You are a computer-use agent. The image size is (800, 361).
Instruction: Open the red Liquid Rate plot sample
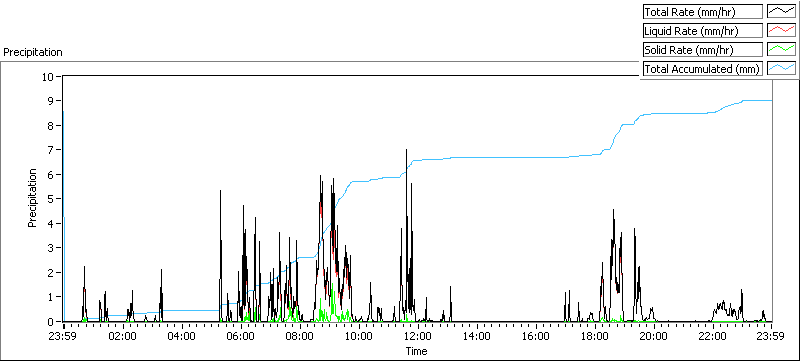[x=781, y=31]
